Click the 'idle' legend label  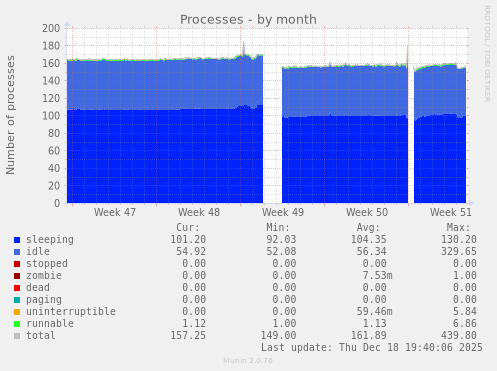(38, 252)
